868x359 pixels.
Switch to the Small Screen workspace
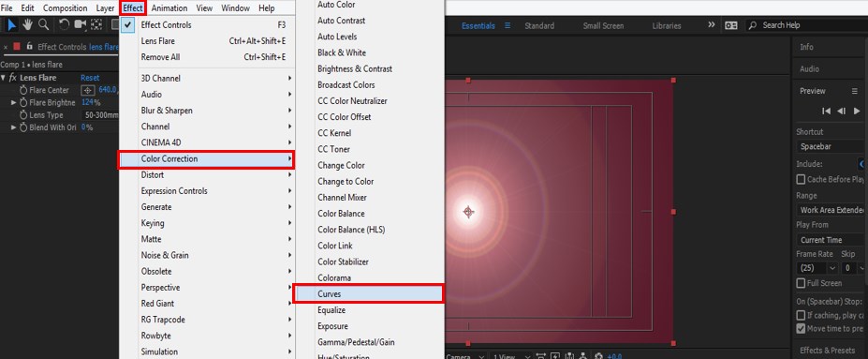pos(603,25)
